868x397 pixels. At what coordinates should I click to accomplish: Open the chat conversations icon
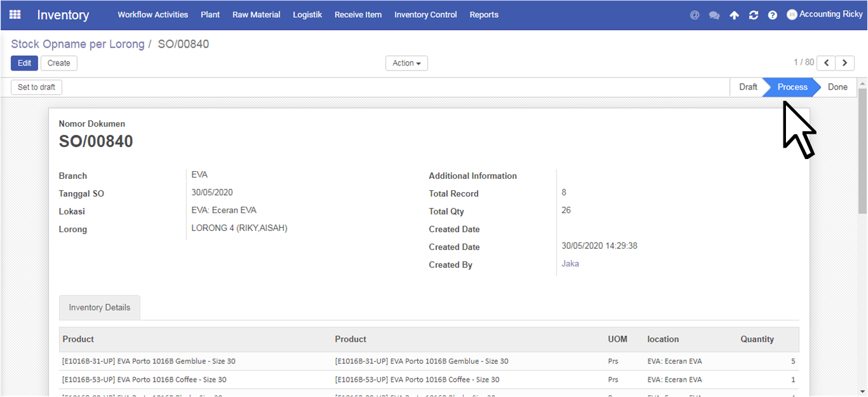point(714,15)
